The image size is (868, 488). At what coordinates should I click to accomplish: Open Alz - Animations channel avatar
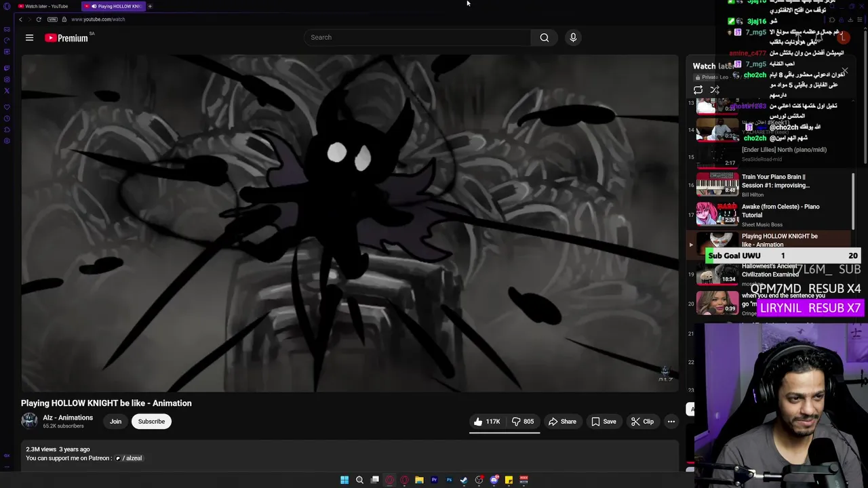(29, 421)
